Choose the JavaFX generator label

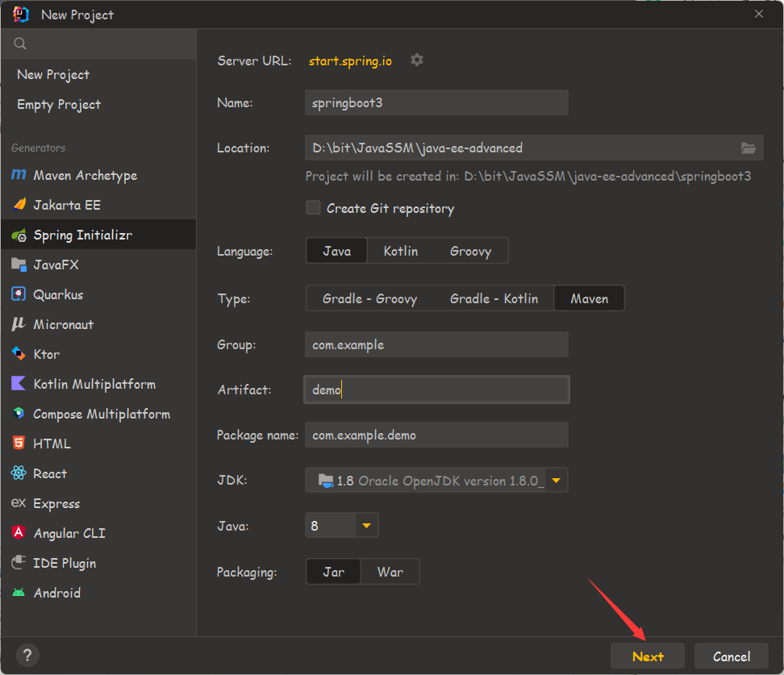coord(56,265)
